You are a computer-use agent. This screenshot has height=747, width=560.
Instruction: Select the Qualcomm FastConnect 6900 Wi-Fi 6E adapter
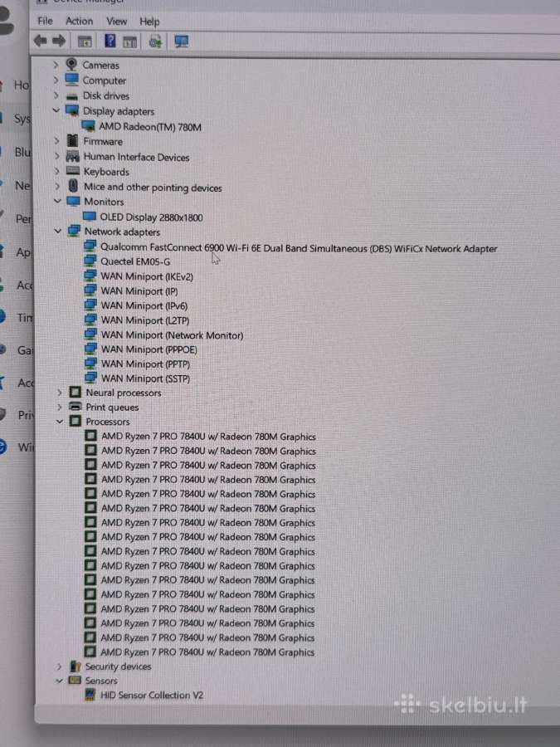299,248
